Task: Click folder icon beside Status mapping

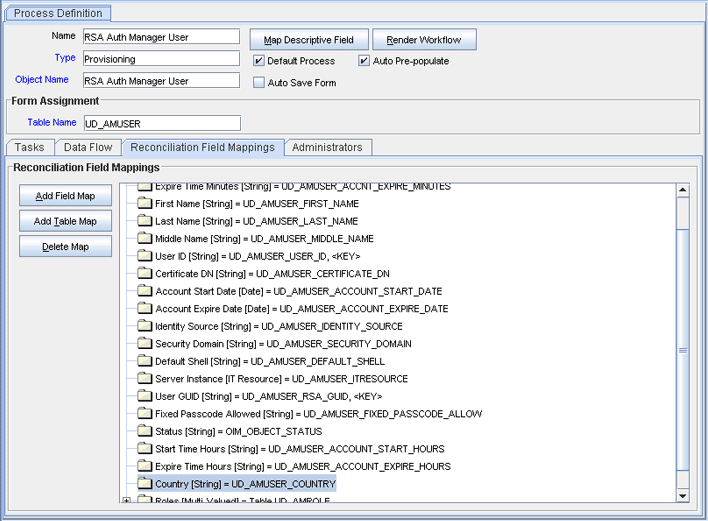Action: click(144, 431)
